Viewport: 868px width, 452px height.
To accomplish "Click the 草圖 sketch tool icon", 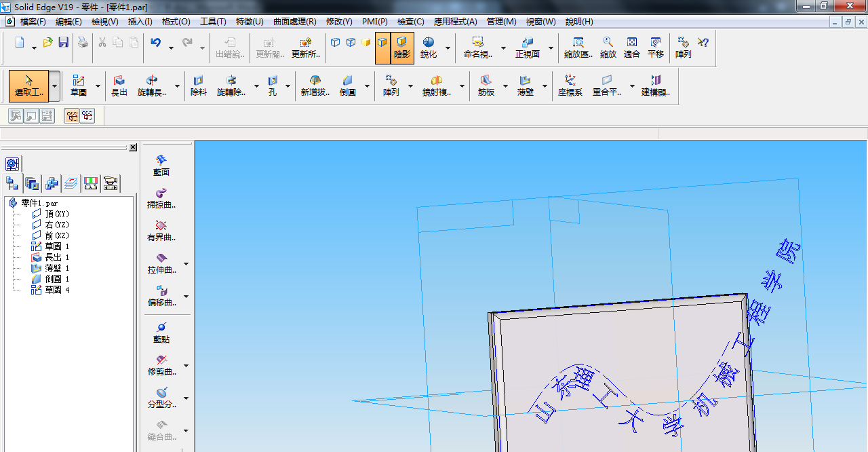I will [79, 86].
